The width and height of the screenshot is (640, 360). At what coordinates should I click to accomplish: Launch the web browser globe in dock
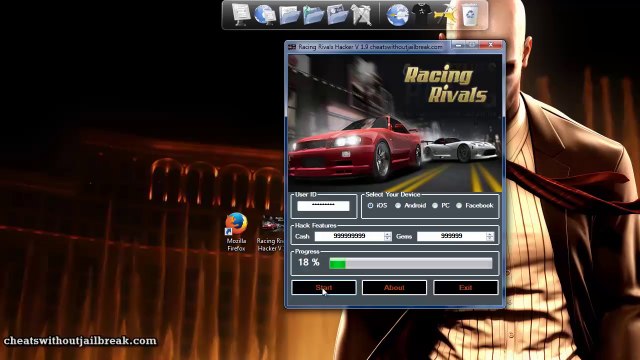click(398, 15)
